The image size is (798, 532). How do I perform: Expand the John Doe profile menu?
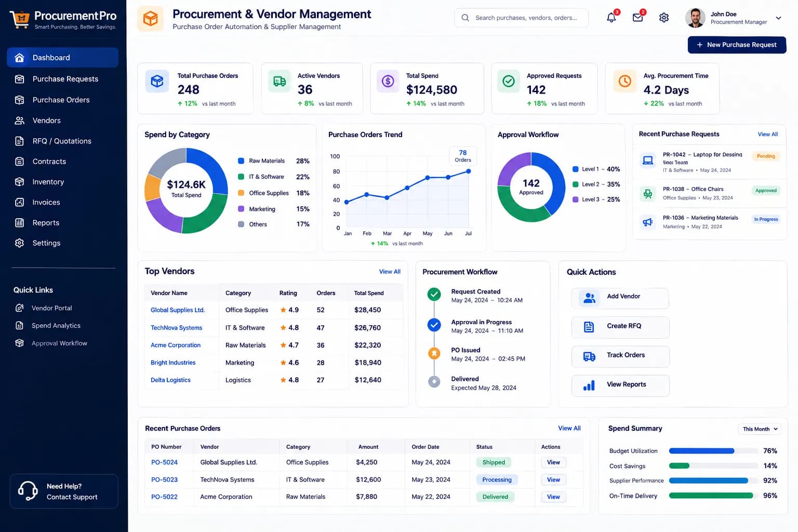click(x=778, y=18)
